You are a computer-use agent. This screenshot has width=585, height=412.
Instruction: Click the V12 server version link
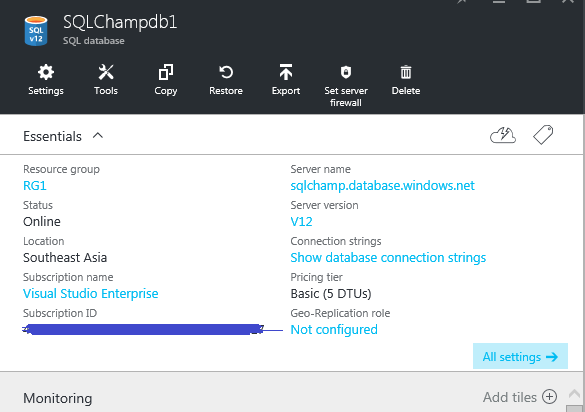301,222
